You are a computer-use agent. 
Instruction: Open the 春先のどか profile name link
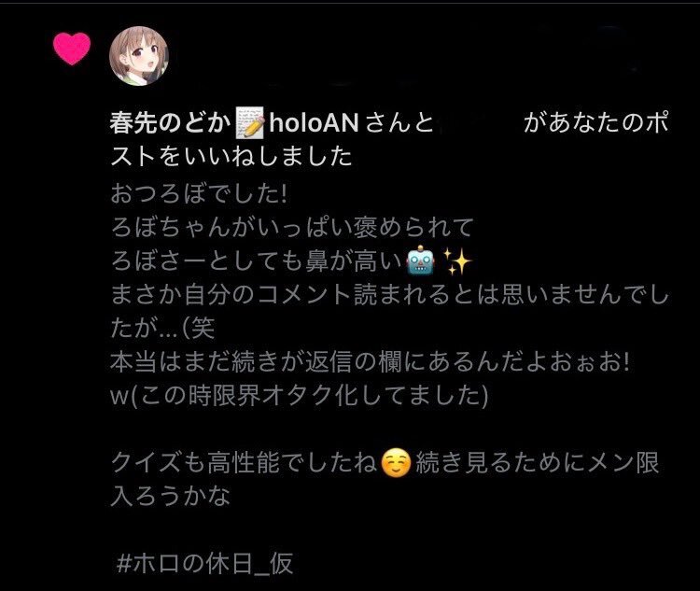170,122
